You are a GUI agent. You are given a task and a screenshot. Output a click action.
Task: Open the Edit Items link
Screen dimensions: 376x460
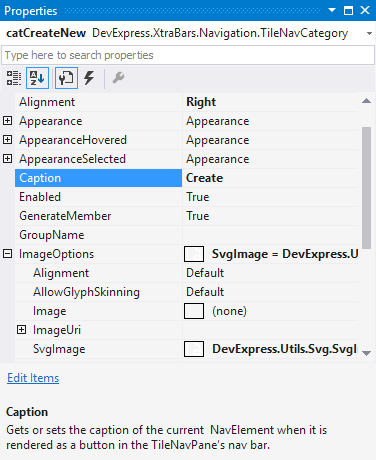(33, 378)
